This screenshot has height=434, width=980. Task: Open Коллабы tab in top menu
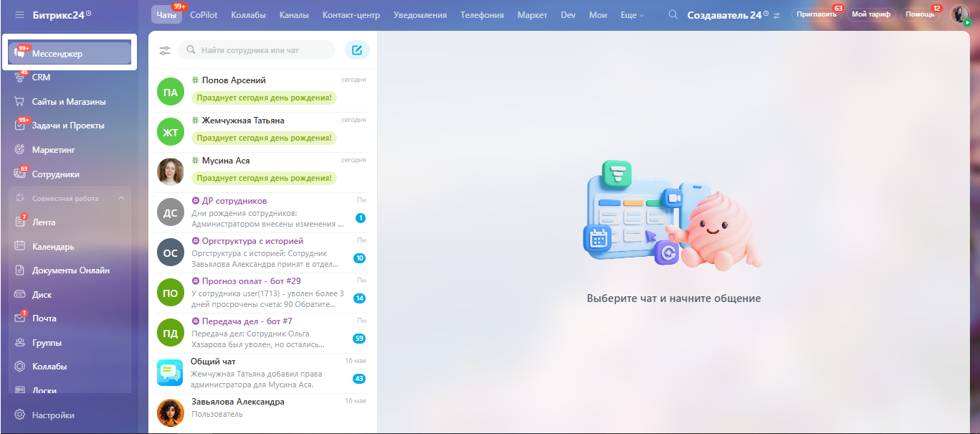(x=249, y=15)
